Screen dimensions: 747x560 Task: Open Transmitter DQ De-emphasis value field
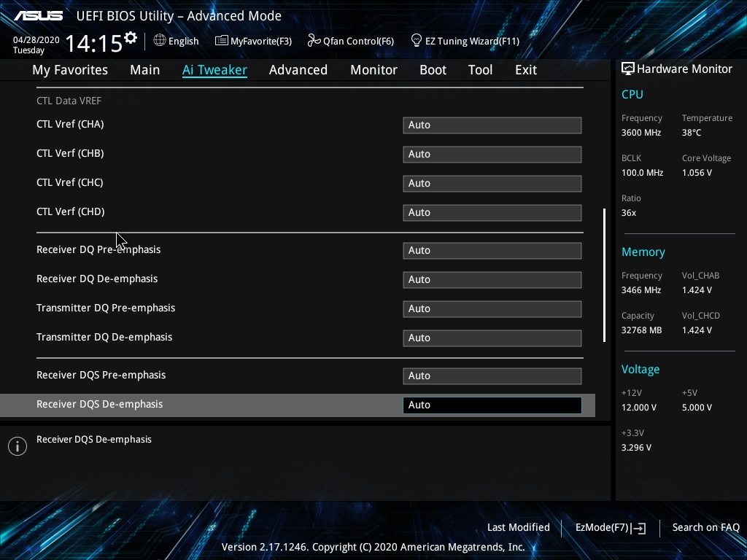pyautogui.click(x=492, y=338)
